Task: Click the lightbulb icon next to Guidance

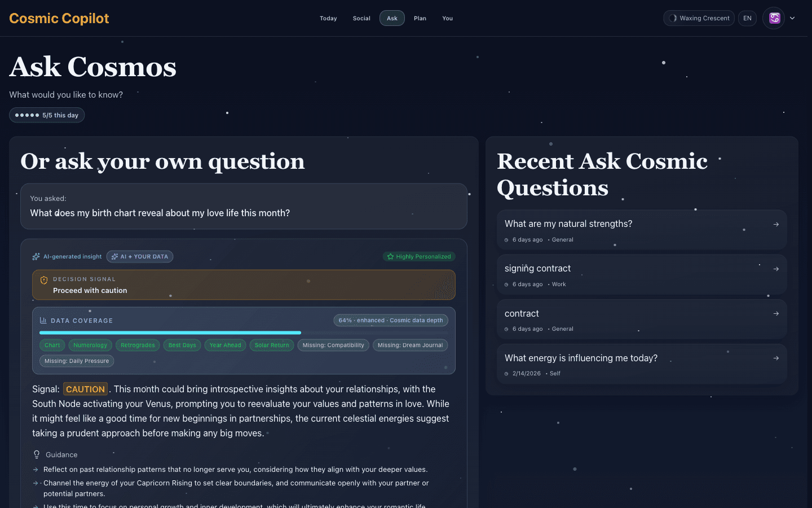Action: coord(37,454)
